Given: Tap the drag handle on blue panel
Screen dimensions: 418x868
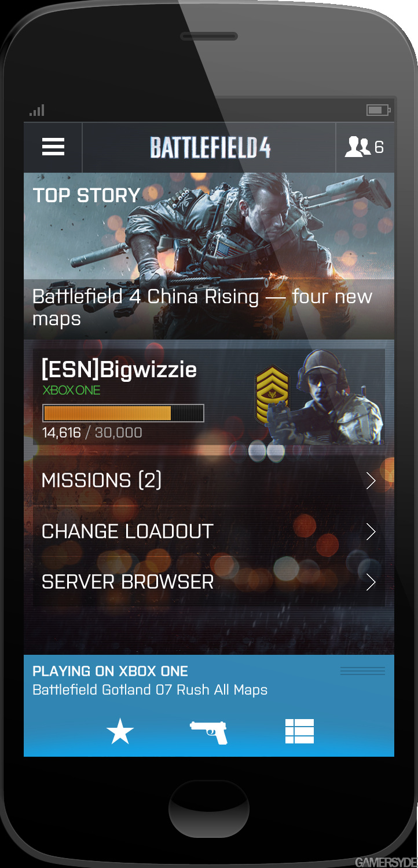Looking at the screenshot, I should click(362, 671).
